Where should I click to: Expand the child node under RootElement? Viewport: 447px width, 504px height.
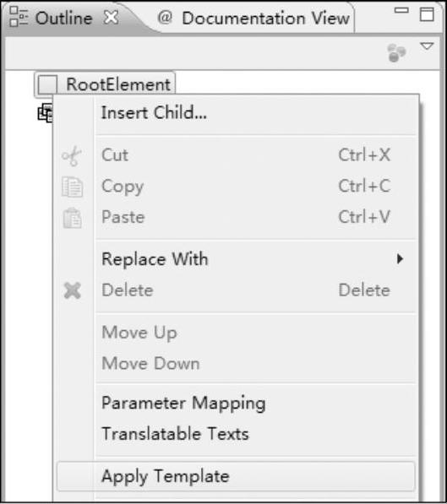pos(45,113)
